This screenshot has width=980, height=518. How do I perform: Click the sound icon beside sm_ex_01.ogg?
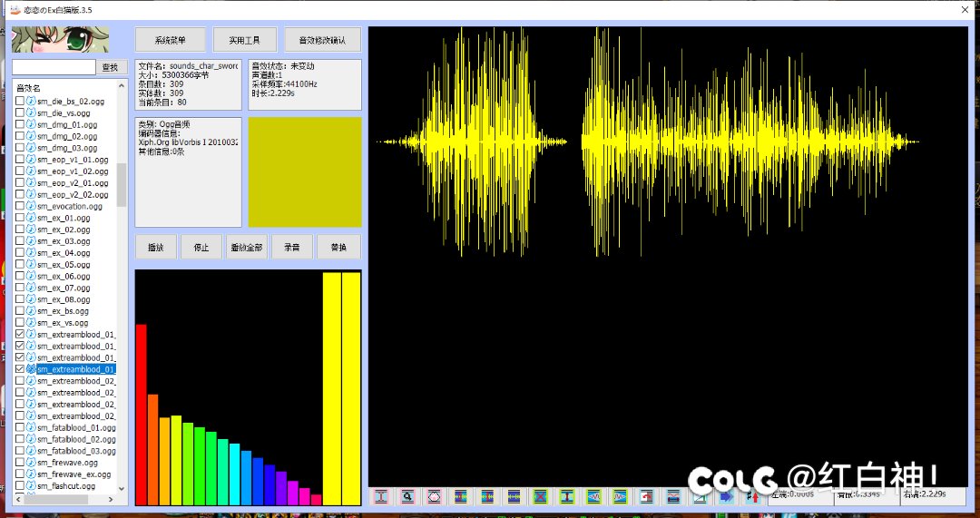(31, 218)
